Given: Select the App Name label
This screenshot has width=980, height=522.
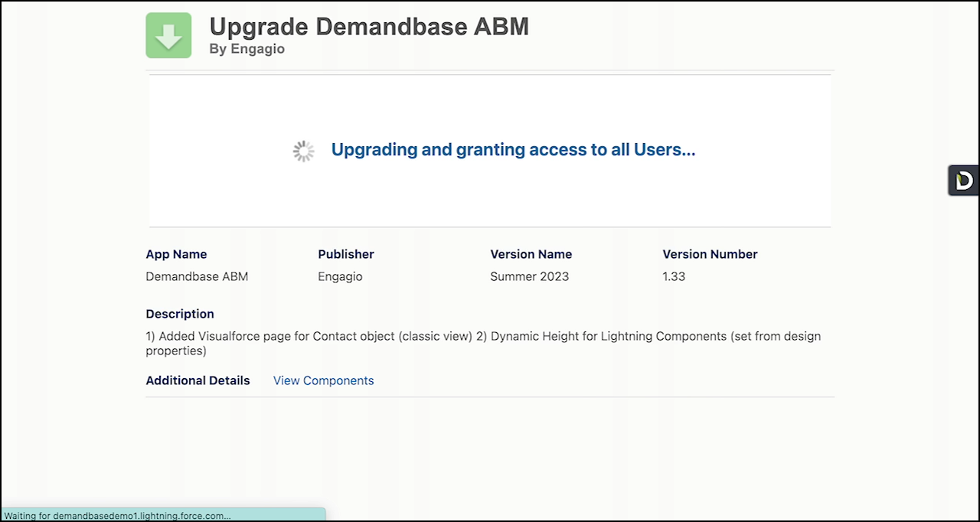Looking at the screenshot, I should coord(176,254).
